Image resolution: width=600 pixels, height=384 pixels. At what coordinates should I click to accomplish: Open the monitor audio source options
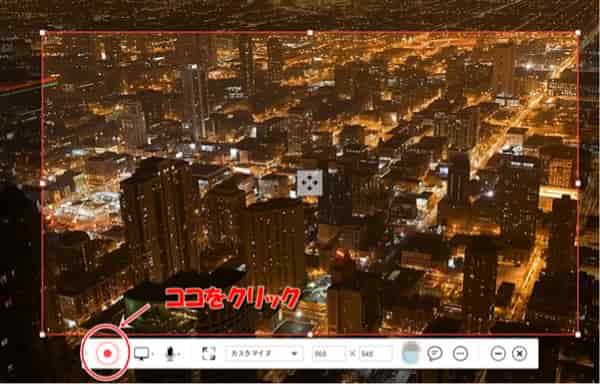142,353
